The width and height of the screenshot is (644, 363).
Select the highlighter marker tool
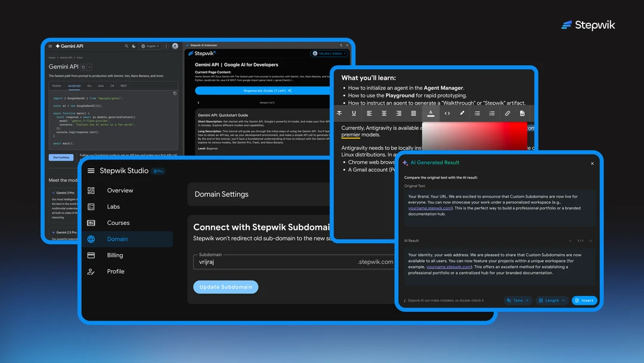(462, 113)
